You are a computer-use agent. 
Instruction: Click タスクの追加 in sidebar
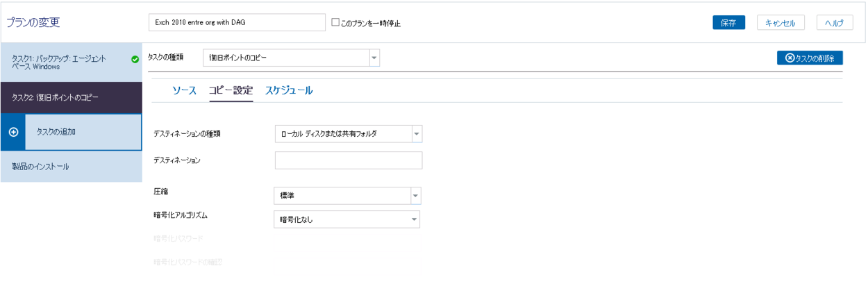coord(71,132)
